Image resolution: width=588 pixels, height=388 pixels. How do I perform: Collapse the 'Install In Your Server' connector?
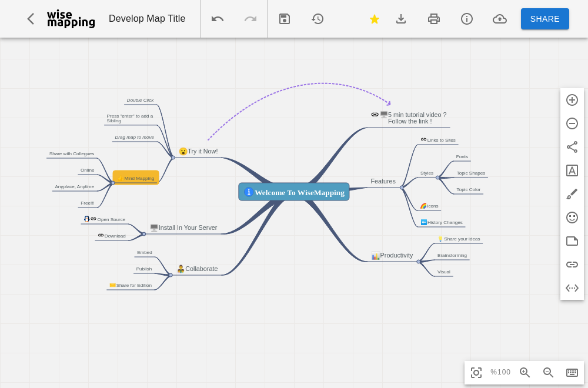(144, 234)
